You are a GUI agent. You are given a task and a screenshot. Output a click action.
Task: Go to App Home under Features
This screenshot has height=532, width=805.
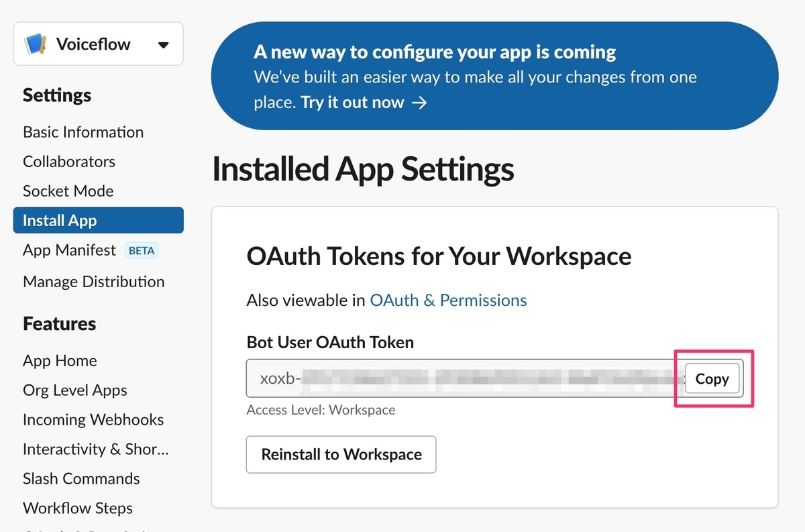point(60,361)
